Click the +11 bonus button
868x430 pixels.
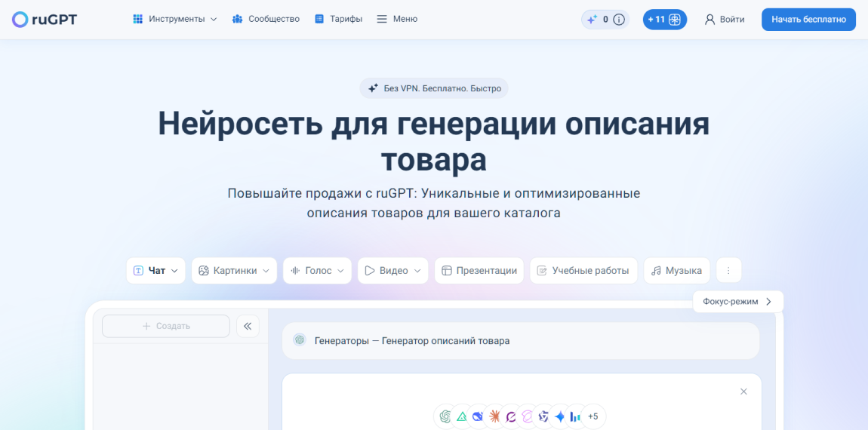pyautogui.click(x=665, y=20)
